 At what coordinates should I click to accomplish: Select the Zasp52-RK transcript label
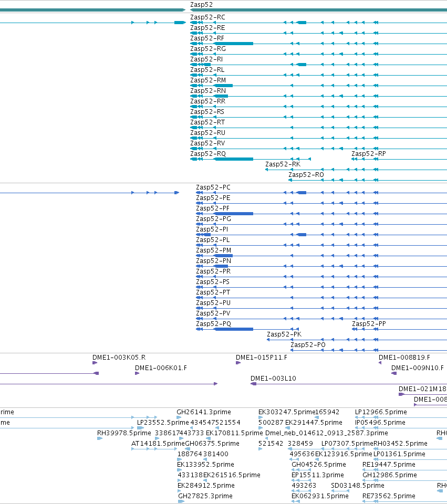click(283, 164)
